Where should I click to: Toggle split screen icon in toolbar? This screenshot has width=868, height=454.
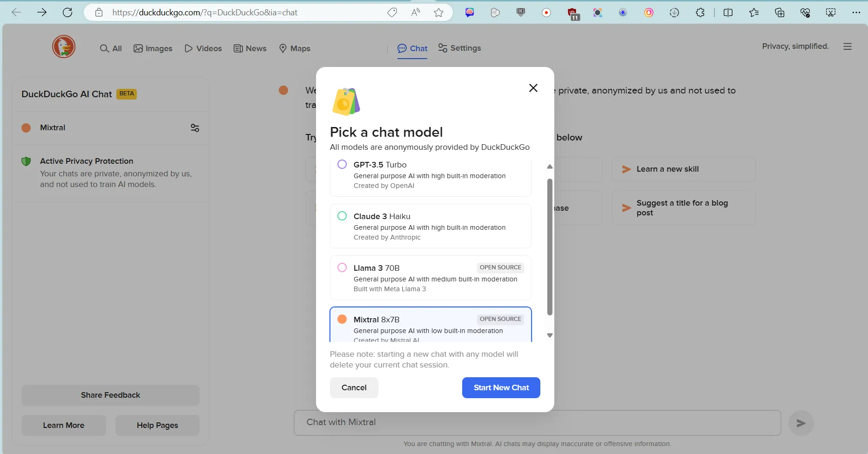coord(728,13)
